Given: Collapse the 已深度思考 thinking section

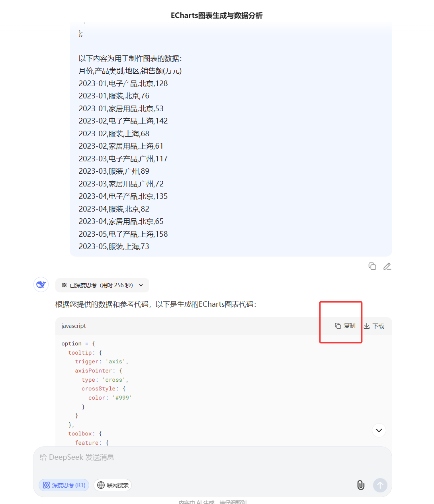Looking at the screenshot, I should point(102,285).
